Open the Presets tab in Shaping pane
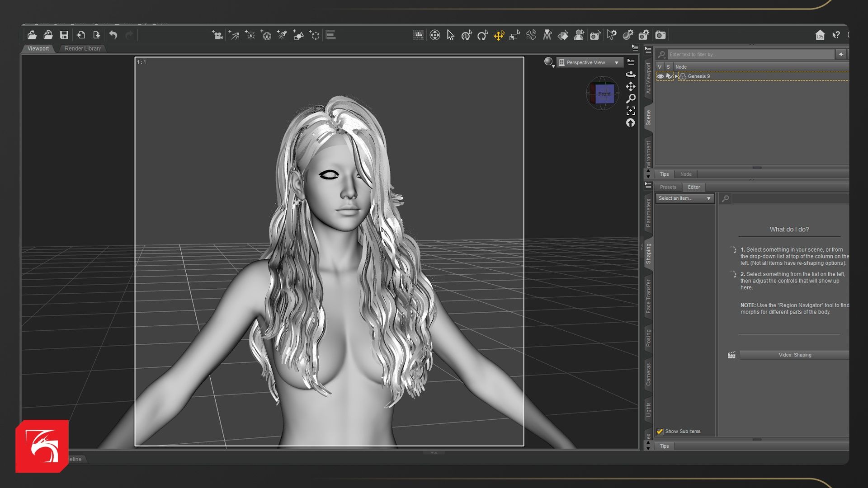 (x=668, y=187)
